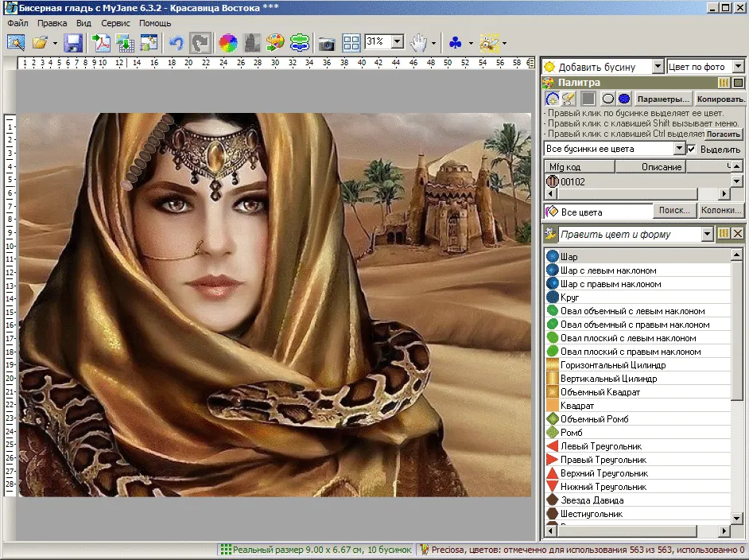Open the dropdown arrow beside the folder icon
The width and height of the screenshot is (749, 560).
coord(55,44)
